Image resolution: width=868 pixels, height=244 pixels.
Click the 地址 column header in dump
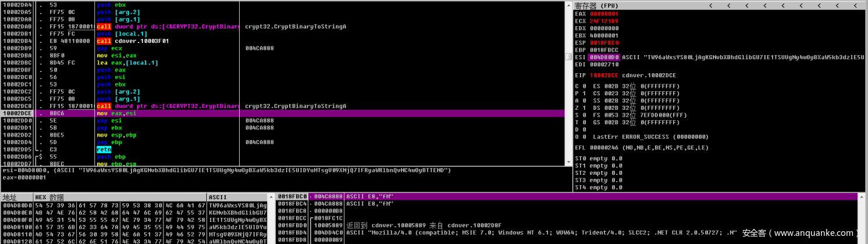tap(12, 198)
